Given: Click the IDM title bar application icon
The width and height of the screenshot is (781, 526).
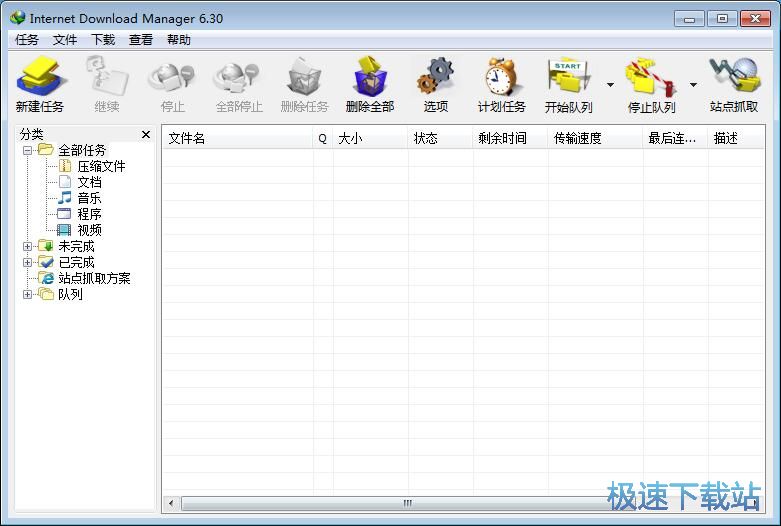Looking at the screenshot, I should coord(17,18).
